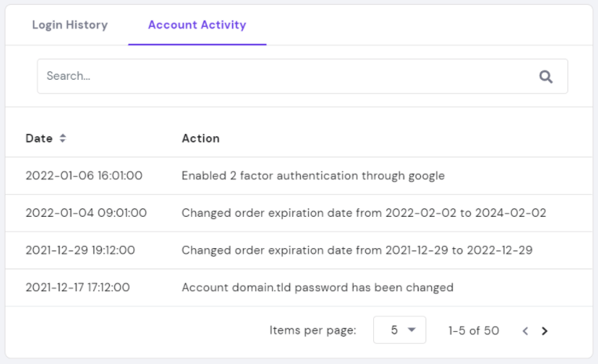Click the 1-5 of 50 page counter
Viewport: 598px width, 364px height.
click(x=473, y=331)
